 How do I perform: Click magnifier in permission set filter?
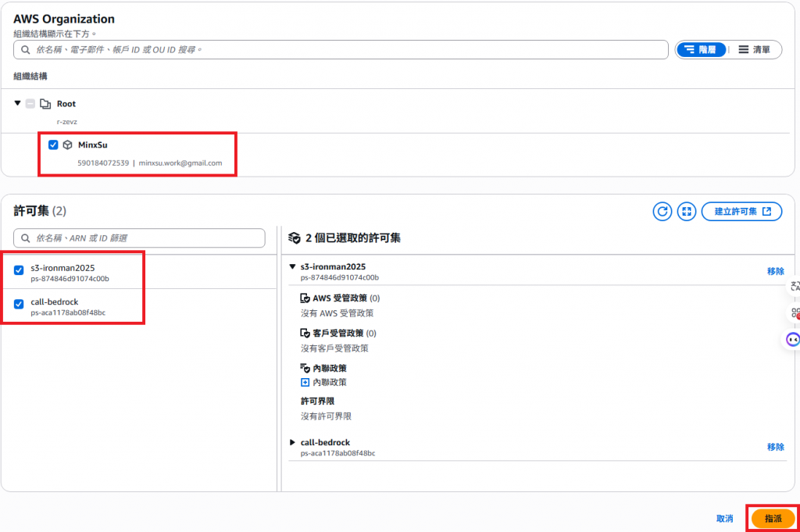pos(26,238)
